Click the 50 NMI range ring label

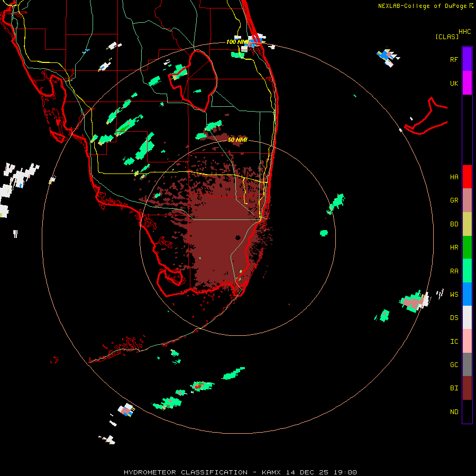237,140
